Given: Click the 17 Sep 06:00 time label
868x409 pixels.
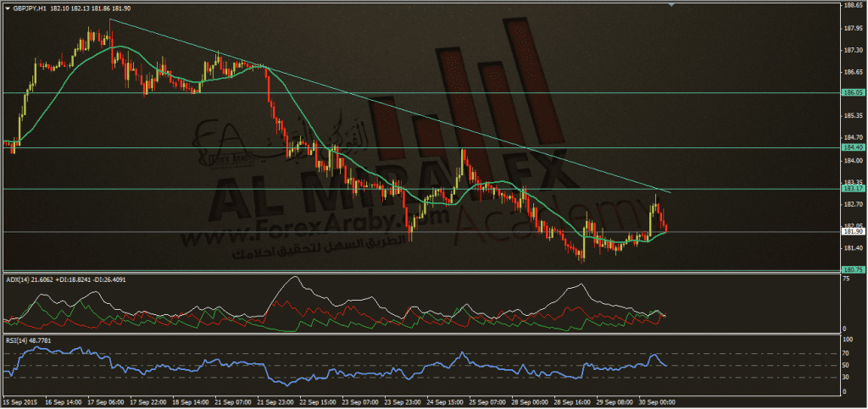Looking at the screenshot, I should [104, 402].
